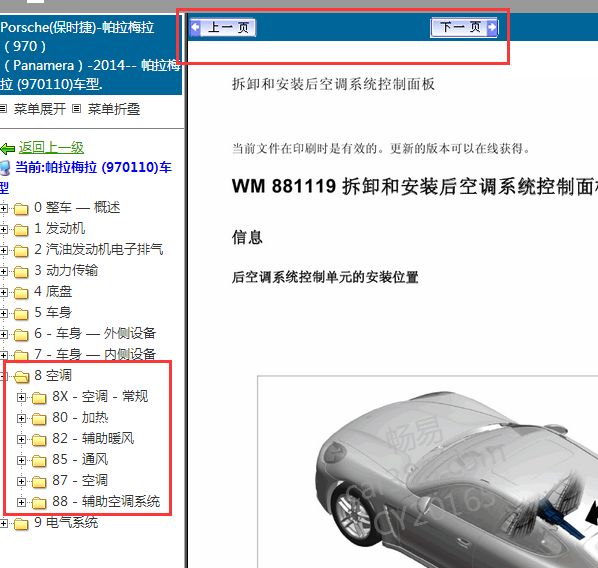
Task: Expand the 5 车身 node
Action: tap(3, 313)
